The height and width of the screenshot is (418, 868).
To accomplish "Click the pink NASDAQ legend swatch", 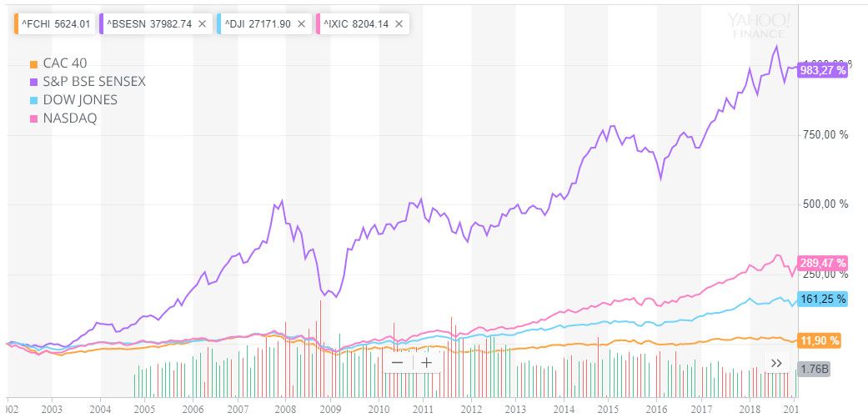I will coord(33,119).
